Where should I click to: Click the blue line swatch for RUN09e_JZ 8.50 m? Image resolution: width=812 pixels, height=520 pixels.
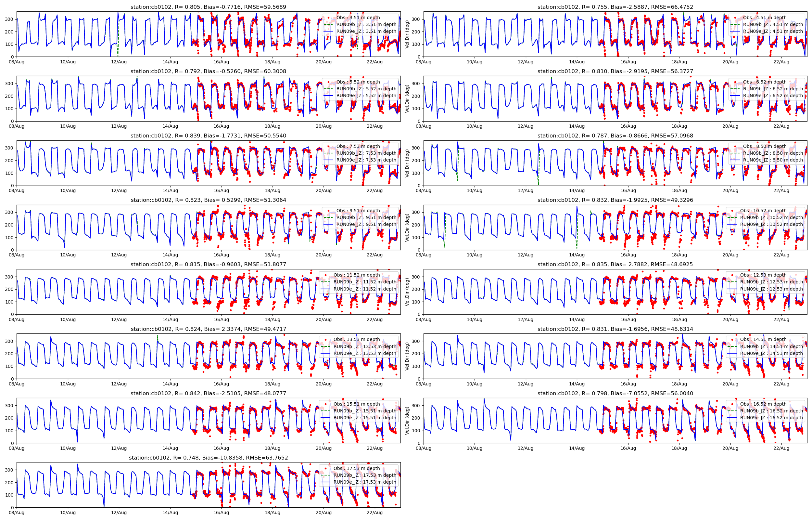click(x=735, y=160)
